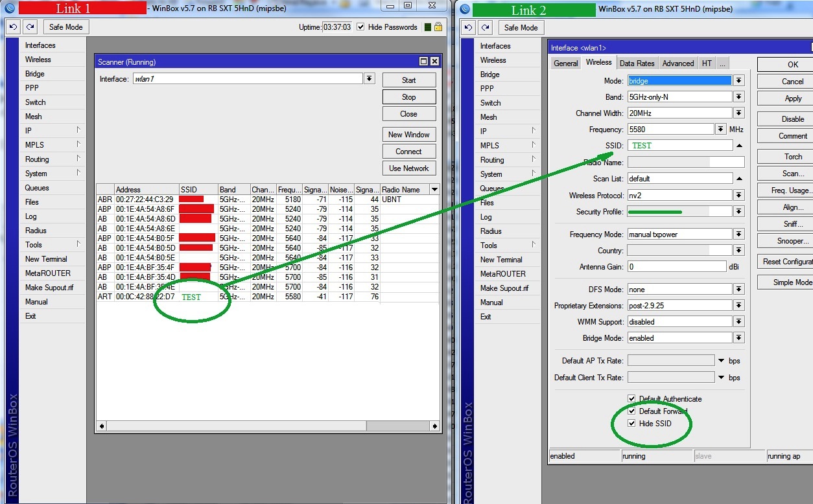
Task: Switch to the Advanced tab
Action: (678, 63)
